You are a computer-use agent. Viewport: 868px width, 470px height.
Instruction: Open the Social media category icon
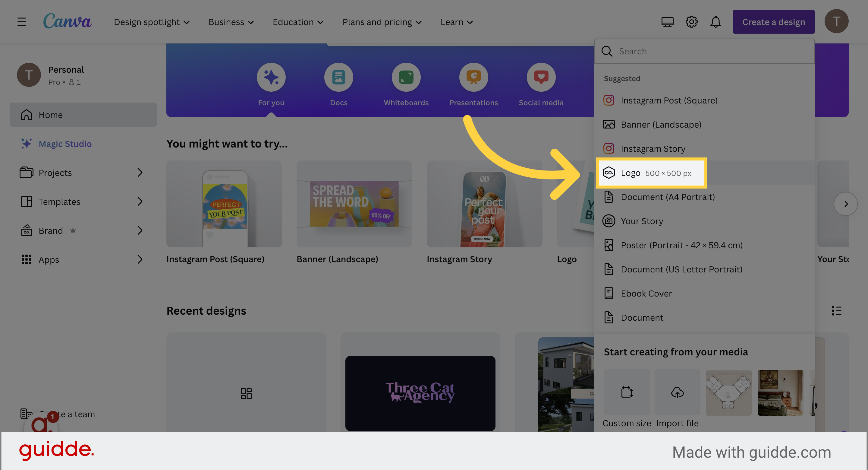[x=540, y=77]
